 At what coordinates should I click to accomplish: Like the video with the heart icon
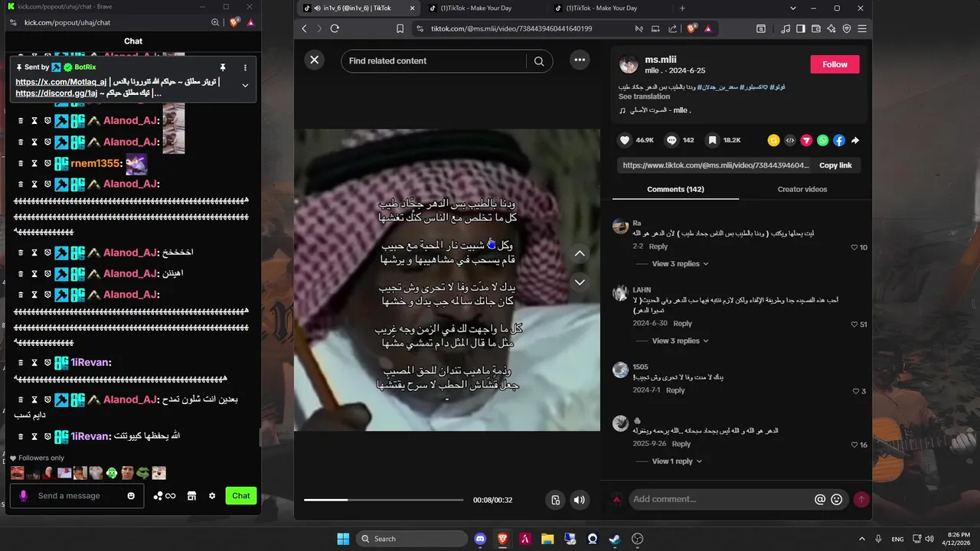(x=625, y=140)
